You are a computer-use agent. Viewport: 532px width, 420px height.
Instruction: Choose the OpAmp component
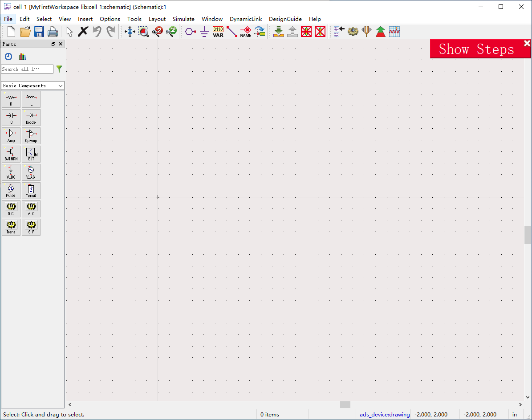pyautogui.click(x=31, y=136)
